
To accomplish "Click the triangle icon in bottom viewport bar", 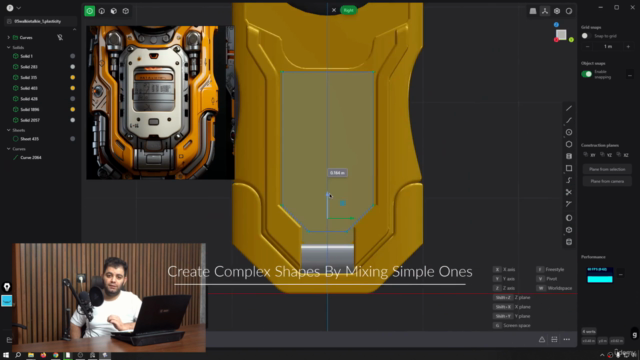I will [542, 340].
